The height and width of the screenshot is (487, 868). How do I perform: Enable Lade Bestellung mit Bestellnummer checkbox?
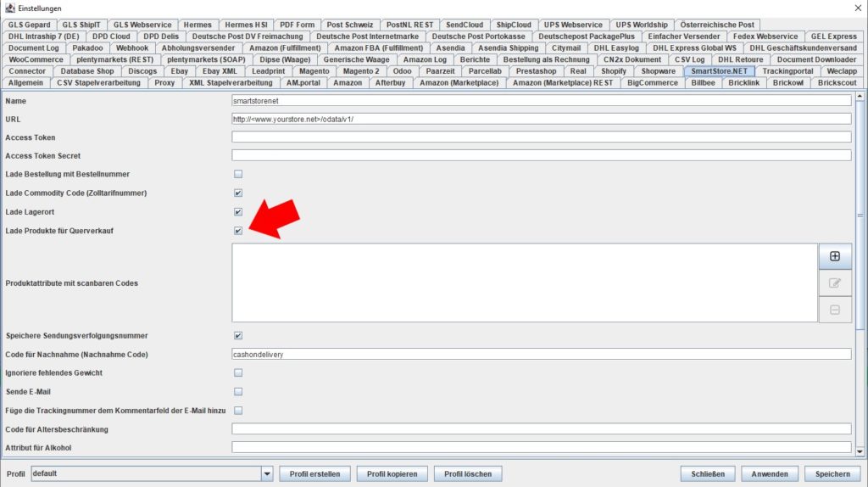pos(238,174)
